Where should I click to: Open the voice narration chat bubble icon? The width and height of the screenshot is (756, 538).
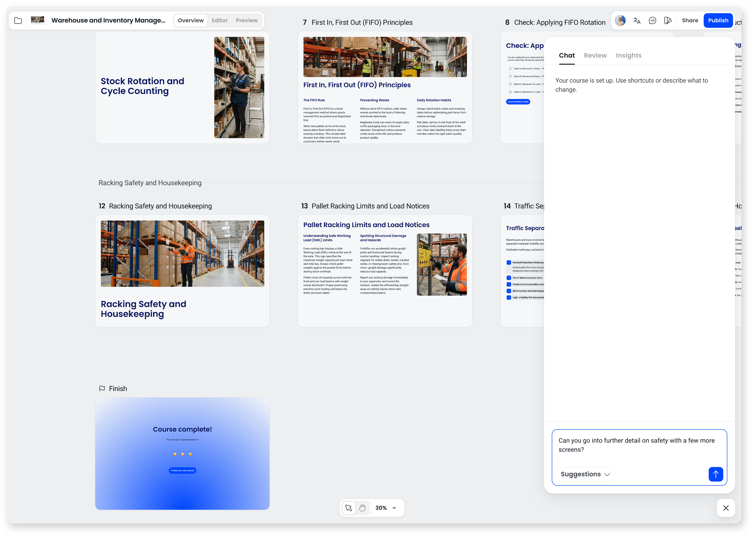652,20
